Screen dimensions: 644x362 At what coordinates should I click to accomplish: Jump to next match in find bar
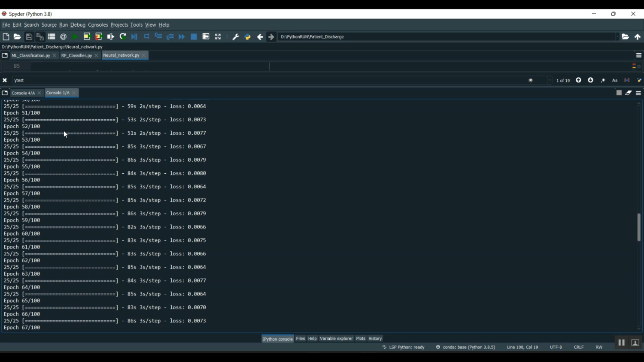(x=591, y=80)
